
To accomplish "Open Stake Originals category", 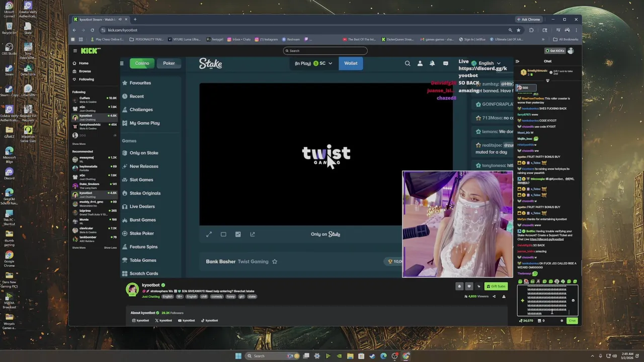I will coord(141,193).
